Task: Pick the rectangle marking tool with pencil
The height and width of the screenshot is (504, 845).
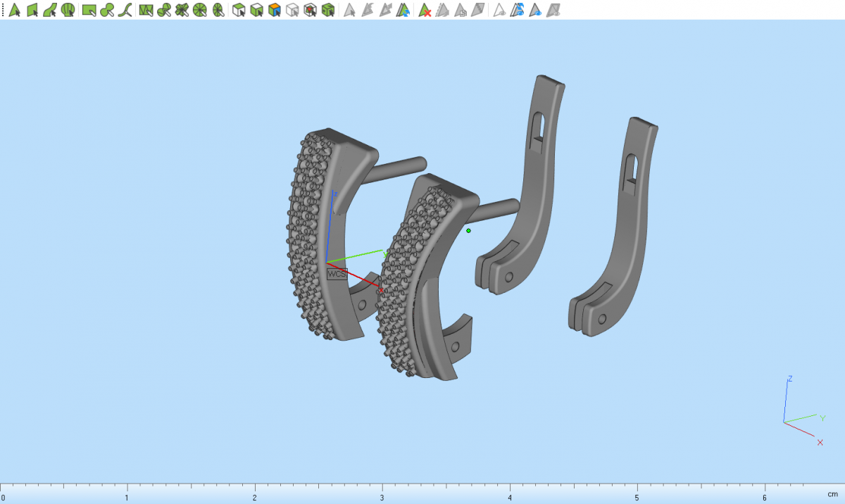Action: [89, 10]
